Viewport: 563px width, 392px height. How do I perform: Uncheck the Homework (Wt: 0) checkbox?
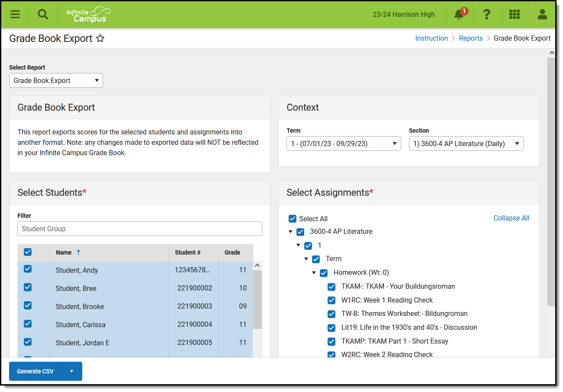point(324,273)
